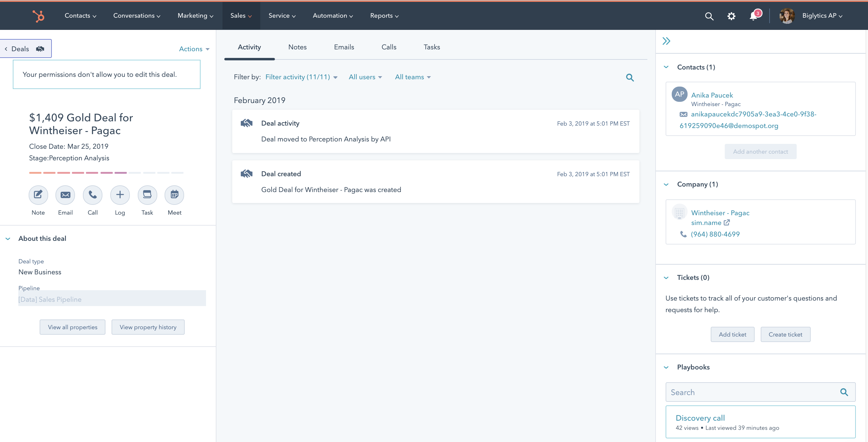Click the Add ticket button

tap(732, 334)
